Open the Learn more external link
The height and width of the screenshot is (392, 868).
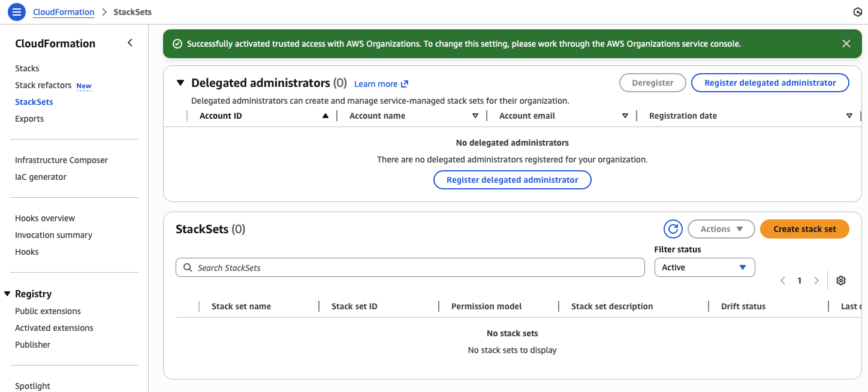381,84
